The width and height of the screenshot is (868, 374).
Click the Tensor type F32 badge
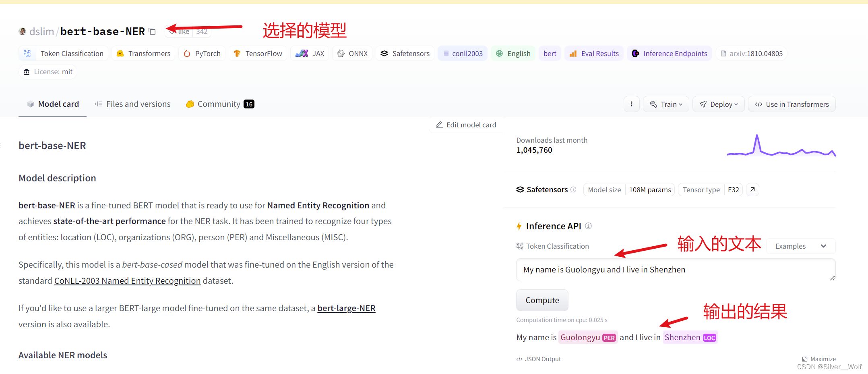[x=711, y=190]
